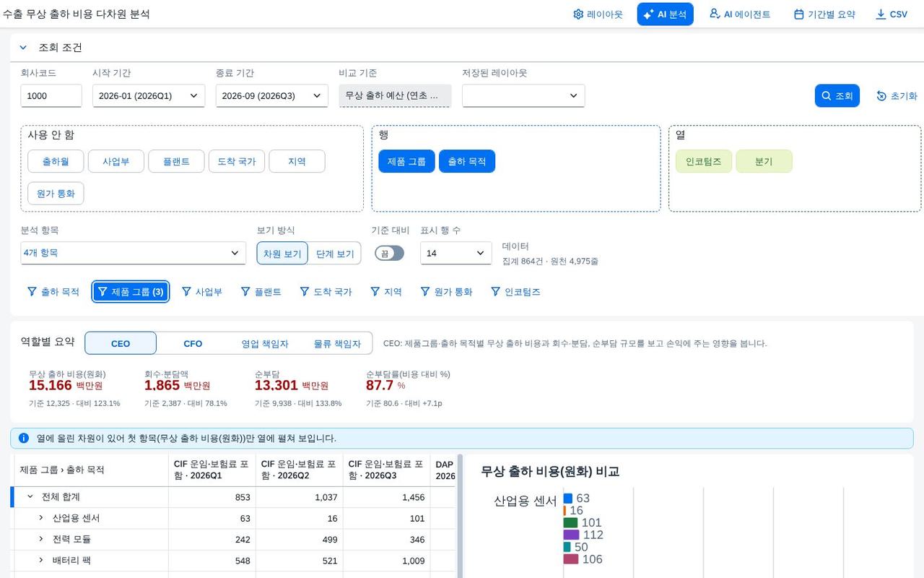Select 단계 보기 view mode
Screen dimensions: 924x578
point(335,254)
